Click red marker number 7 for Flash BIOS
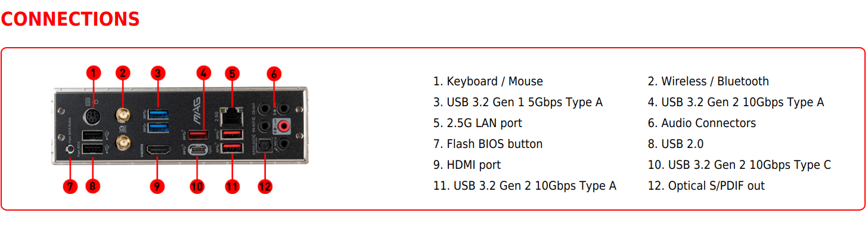Viewport: 868px width, 250px height. tap(70, 186)
